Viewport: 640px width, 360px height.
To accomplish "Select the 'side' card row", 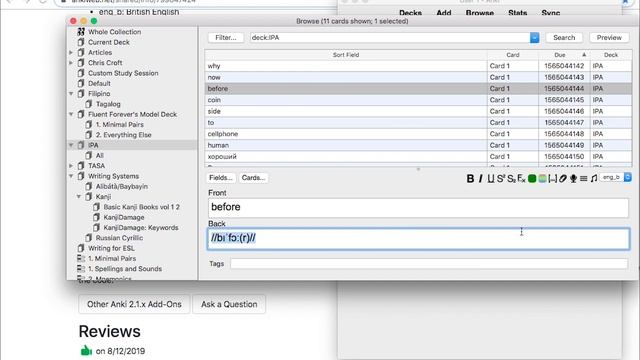I will point(418,111).
